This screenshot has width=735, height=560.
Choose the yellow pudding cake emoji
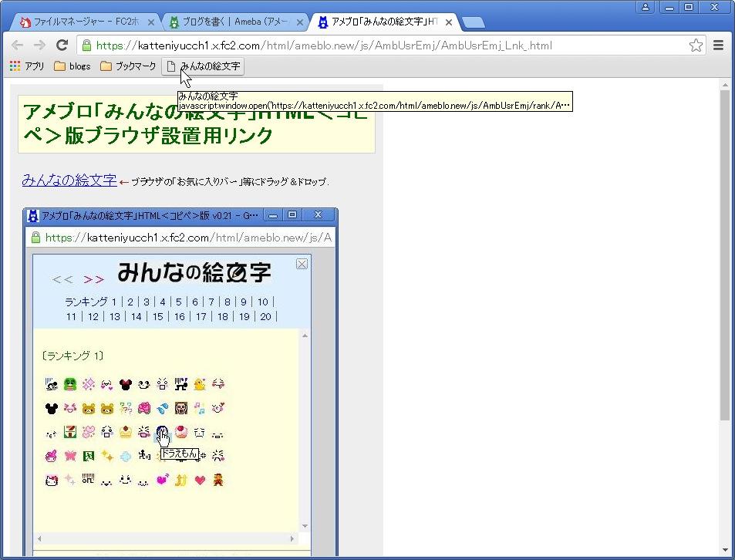(125, 432)
